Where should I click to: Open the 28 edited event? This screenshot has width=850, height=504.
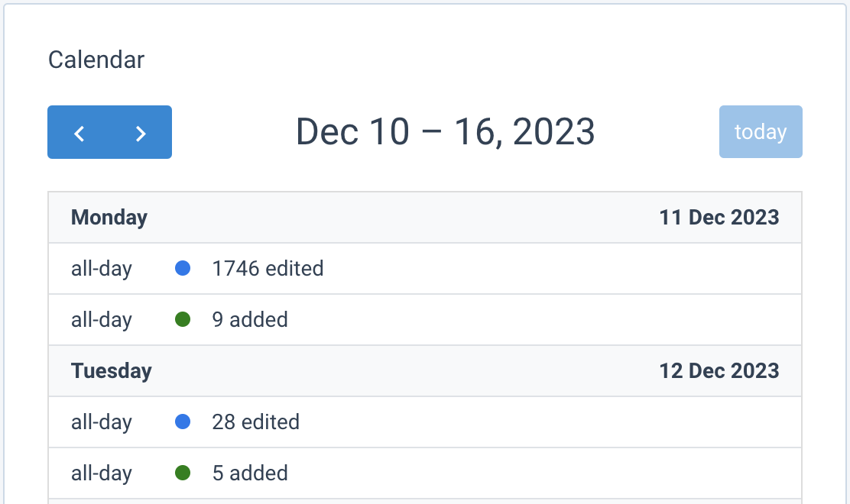point(255,422)
